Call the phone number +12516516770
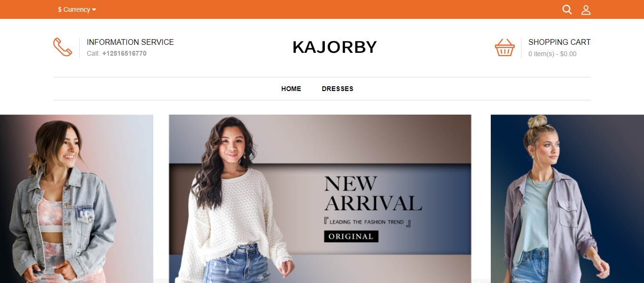This screenshot has width=644, height=283. (x=124, y=53)
